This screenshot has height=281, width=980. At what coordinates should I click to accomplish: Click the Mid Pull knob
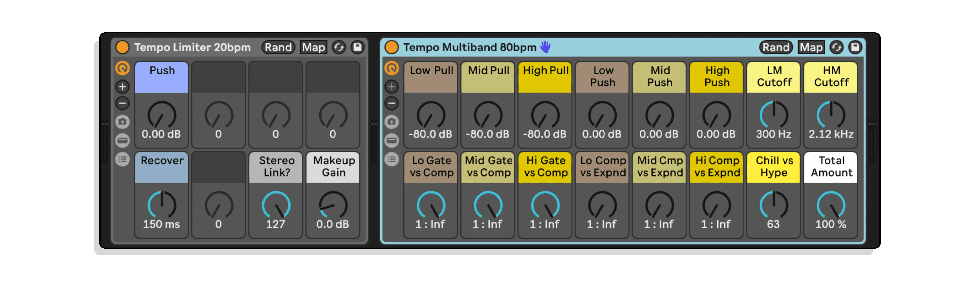[488, 115]
